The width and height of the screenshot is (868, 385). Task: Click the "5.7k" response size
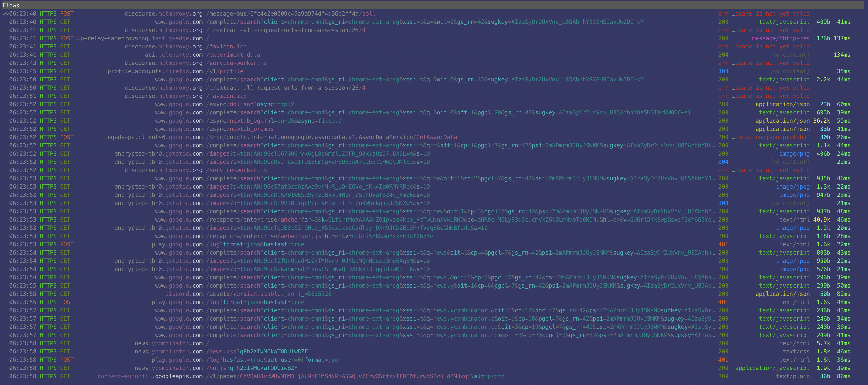pyautogui.click(x=823, y=343)
